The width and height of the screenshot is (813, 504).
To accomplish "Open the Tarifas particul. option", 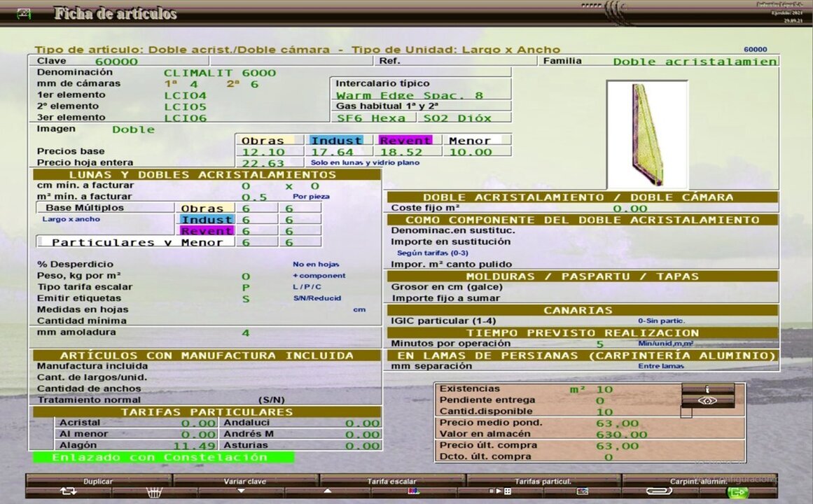I will pyautogui.click(x=543, y=481).
